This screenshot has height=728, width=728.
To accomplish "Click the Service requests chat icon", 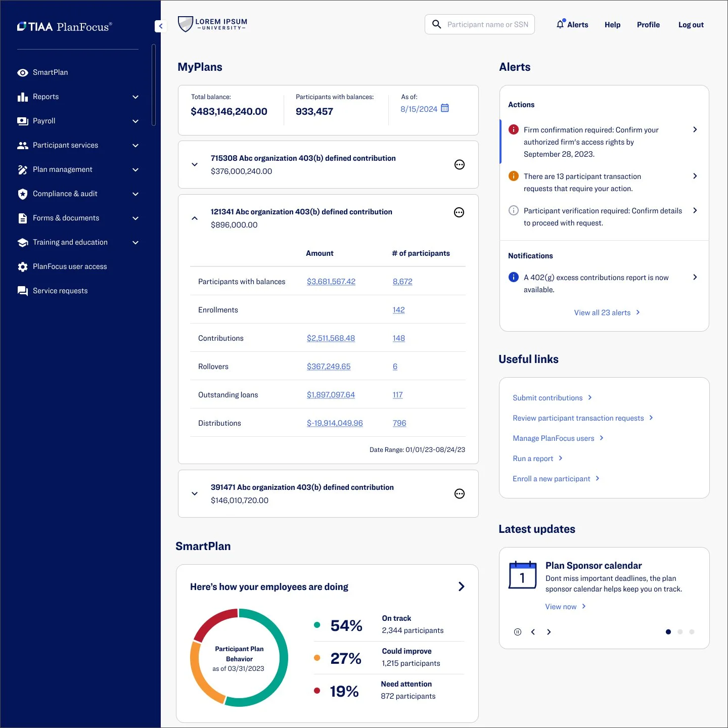I will [x=23, y=291].
